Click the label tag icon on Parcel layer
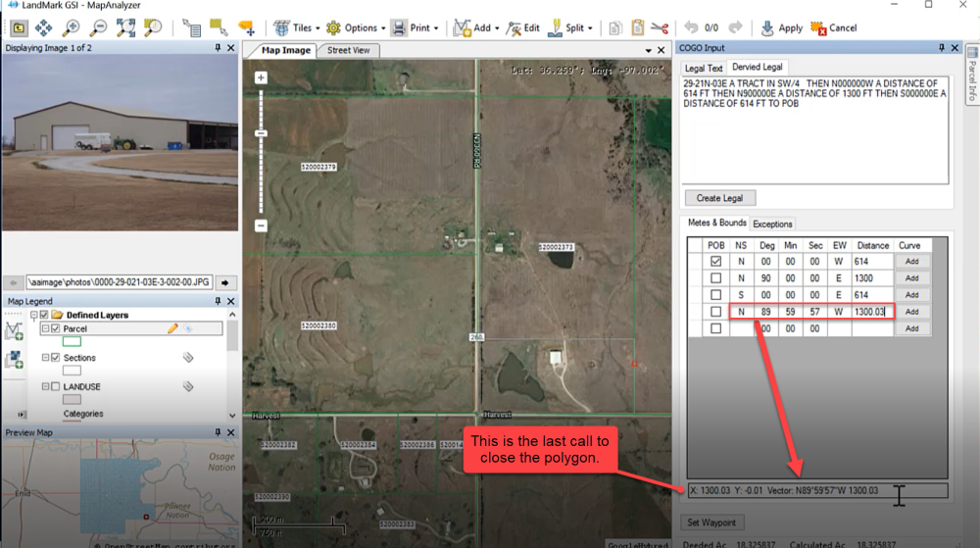The width and height of the screenshot is (980, 548). (x=187, y=328)
